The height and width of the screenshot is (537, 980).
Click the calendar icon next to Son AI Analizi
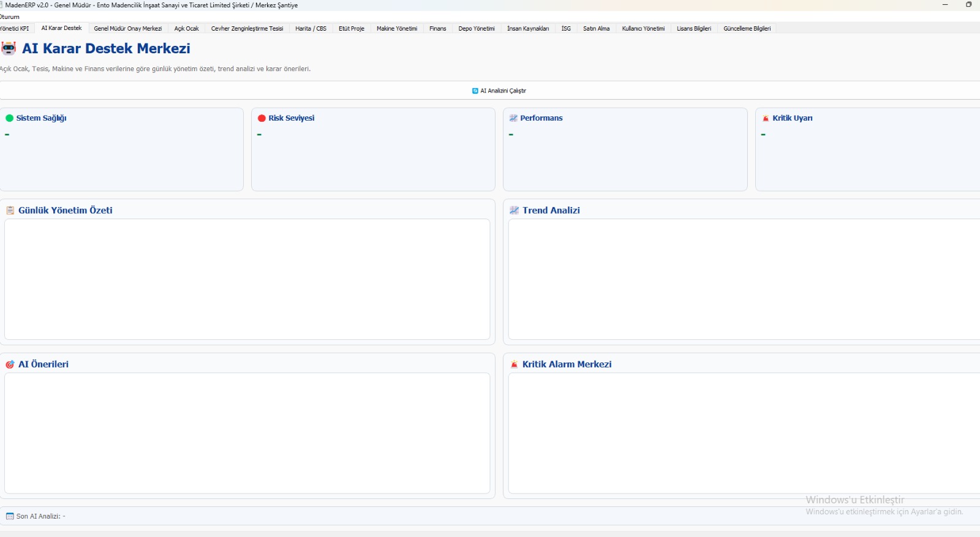coord(10,516)
